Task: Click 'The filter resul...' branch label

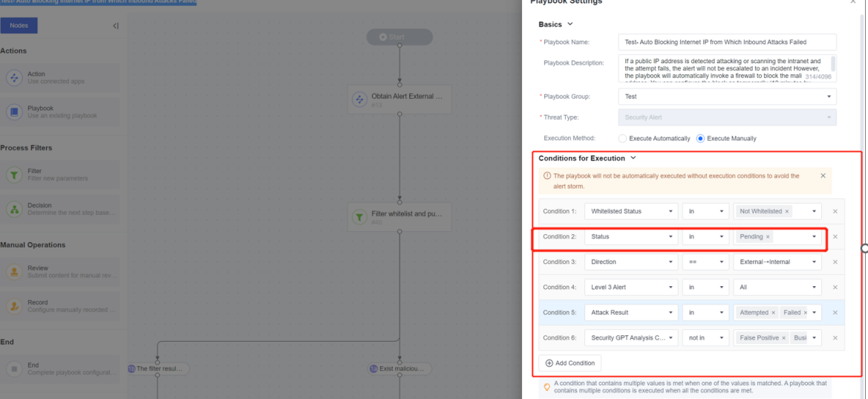Action: click(x=157, y=369)
